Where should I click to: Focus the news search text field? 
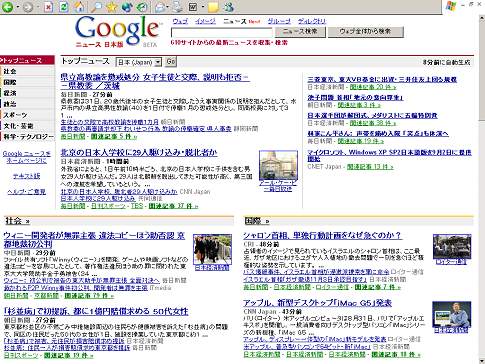click(222, 32)
